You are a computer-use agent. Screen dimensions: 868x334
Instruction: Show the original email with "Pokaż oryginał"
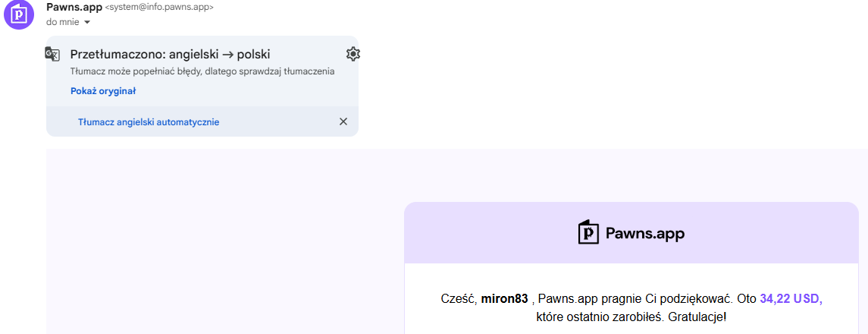[103, 91]
